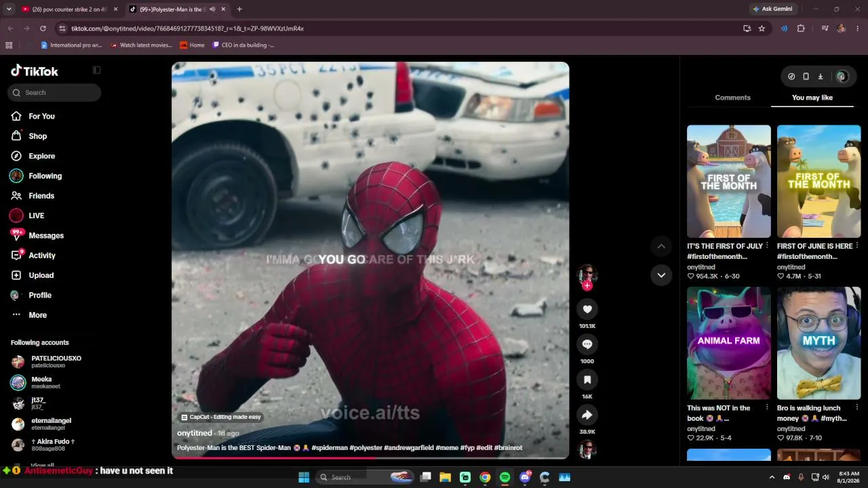Viewport: 868px width, 488px height.
Task: Open the profile avatar menu at top right
Action: pyautogui.click(x=842, y=77)
